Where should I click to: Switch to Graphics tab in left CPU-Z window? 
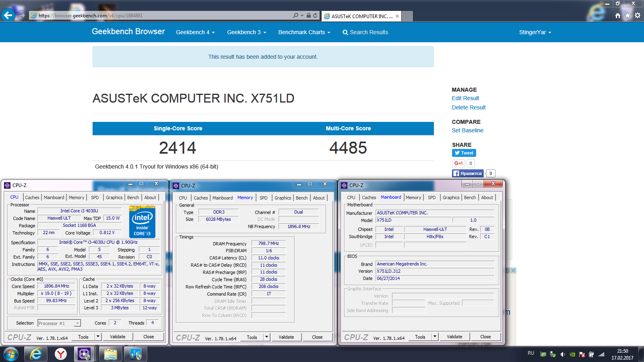[114, 197]
